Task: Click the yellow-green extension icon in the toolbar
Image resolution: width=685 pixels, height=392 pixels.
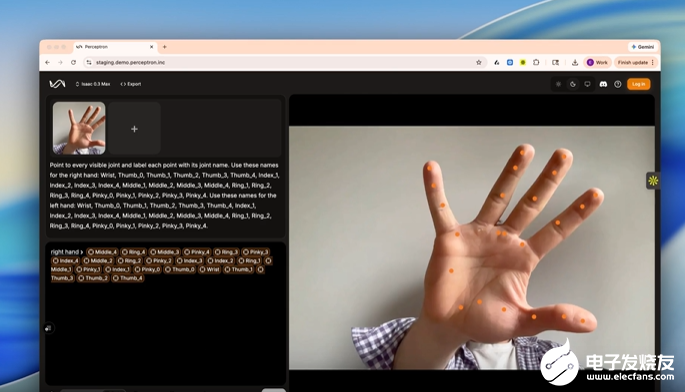Action: coord(523,62)
